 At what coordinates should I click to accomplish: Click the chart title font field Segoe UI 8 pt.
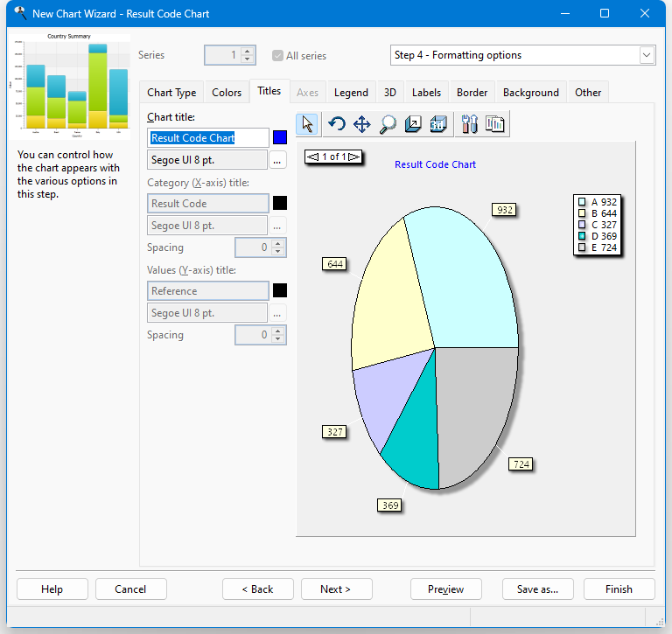207,160
